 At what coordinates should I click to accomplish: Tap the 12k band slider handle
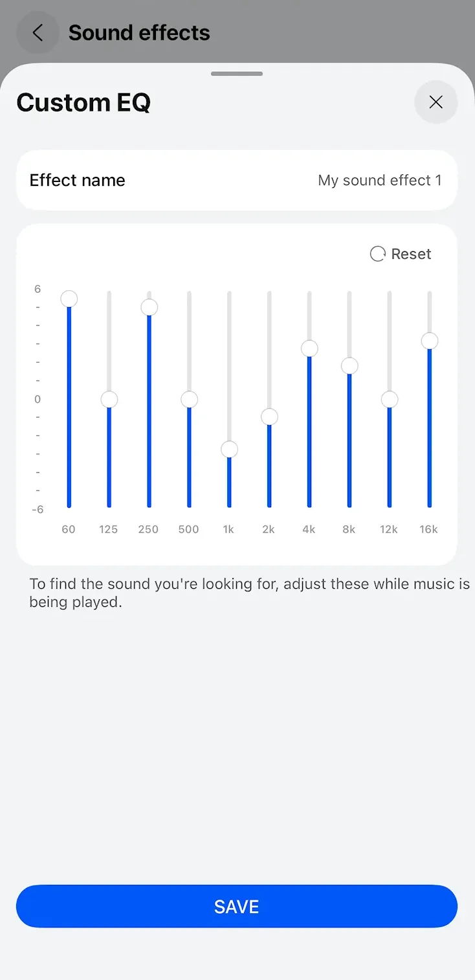coord(390,400)
